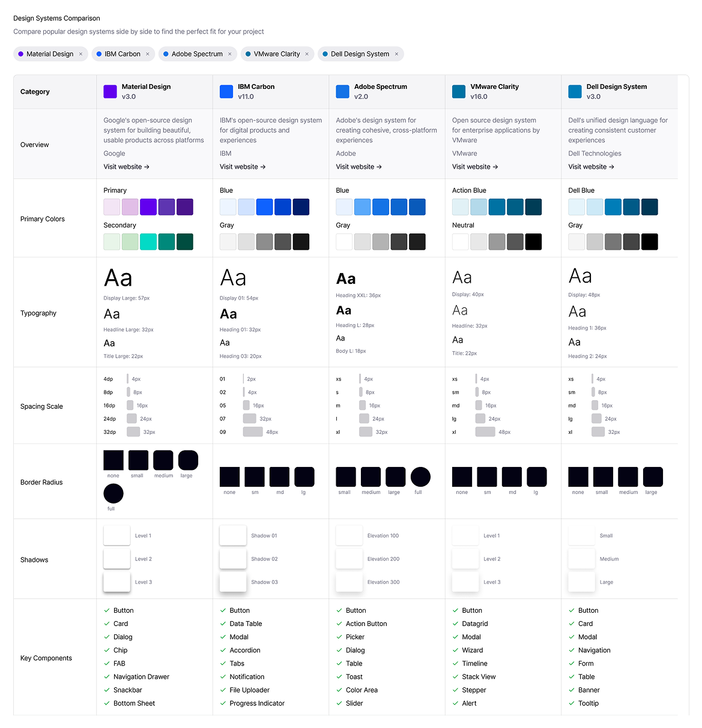The height and width of the screenshot is (728, 702).
Task: Click the Material Design purple logo icon
Action: pyautogui.click(x=110, y=91)
